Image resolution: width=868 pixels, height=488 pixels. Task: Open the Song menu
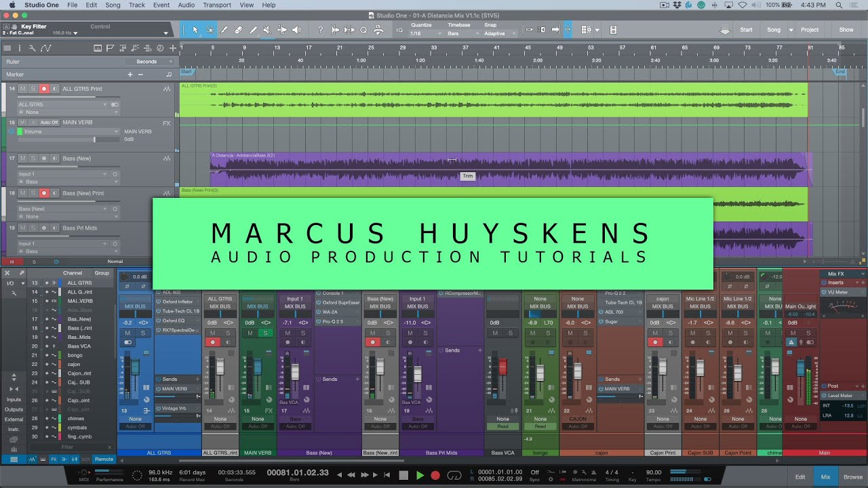(113, 5)
